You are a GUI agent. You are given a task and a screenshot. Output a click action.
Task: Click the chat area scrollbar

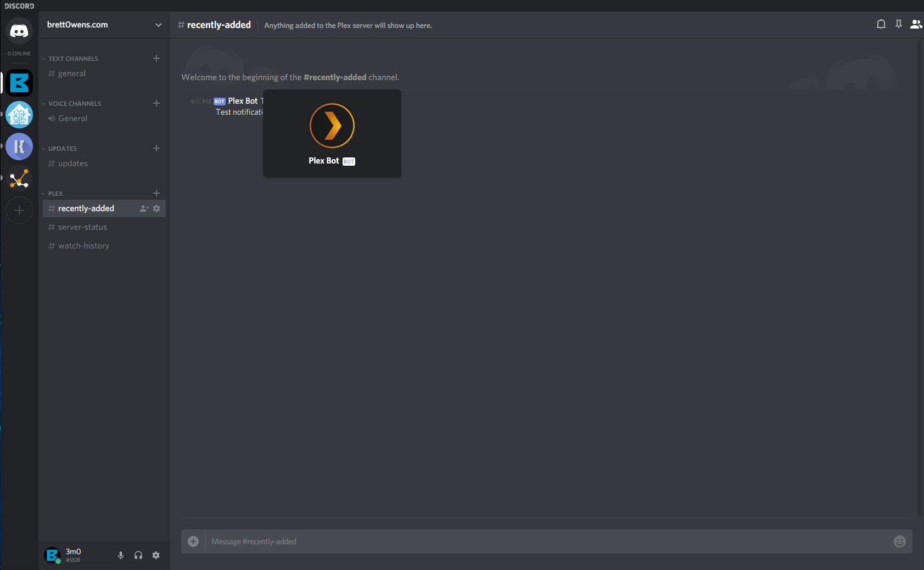(x=920, y=277)
